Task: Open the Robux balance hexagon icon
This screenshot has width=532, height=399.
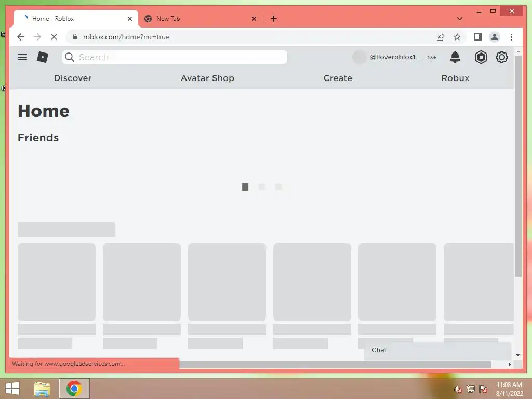Action: point(481,57)
